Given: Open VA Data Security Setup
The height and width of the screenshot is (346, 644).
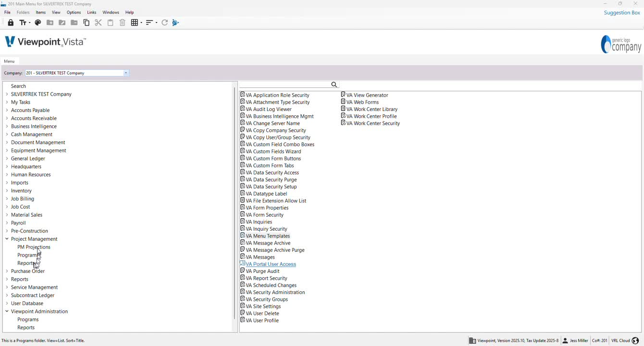Looking at the screenshot, I should point(271,186).
